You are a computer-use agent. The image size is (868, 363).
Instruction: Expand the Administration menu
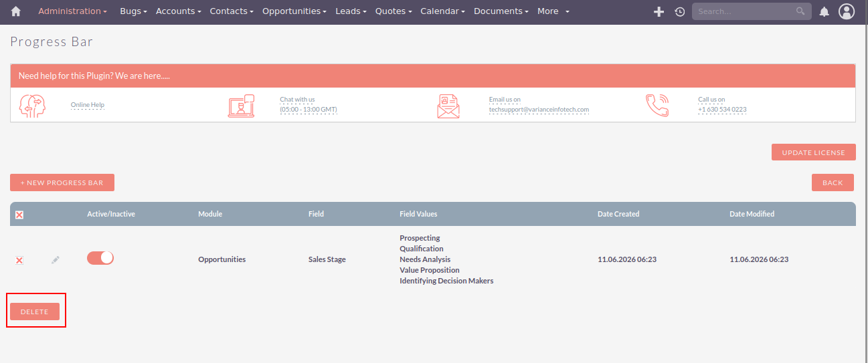pos(72,11)
